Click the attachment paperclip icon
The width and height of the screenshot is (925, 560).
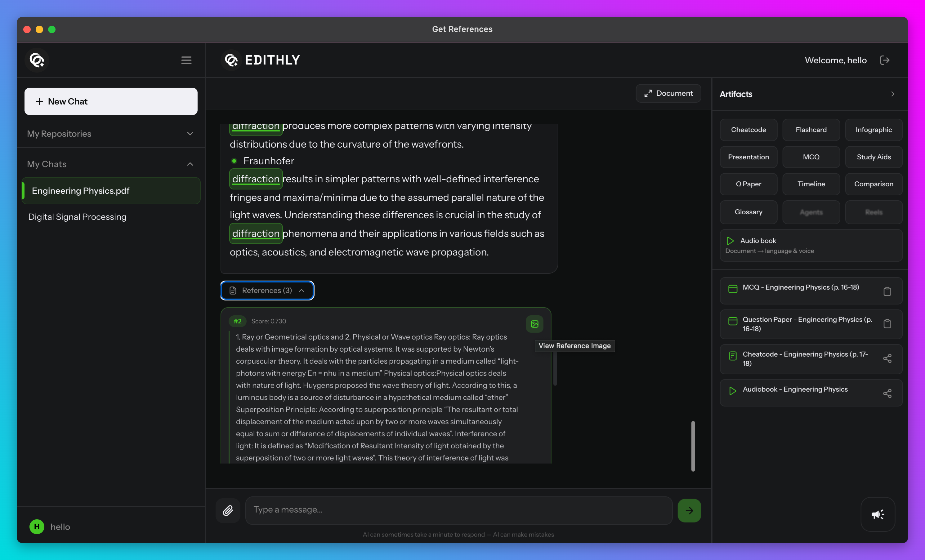coord(228,510)
